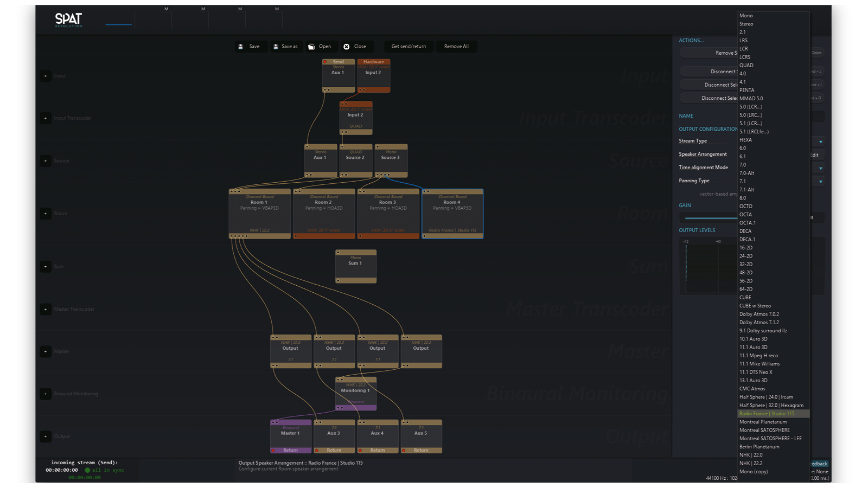Choose Half Sphere | 24.0 | Ircam
Image resolution: width=868 pixels, height=488 pixels.
point(773,397)
